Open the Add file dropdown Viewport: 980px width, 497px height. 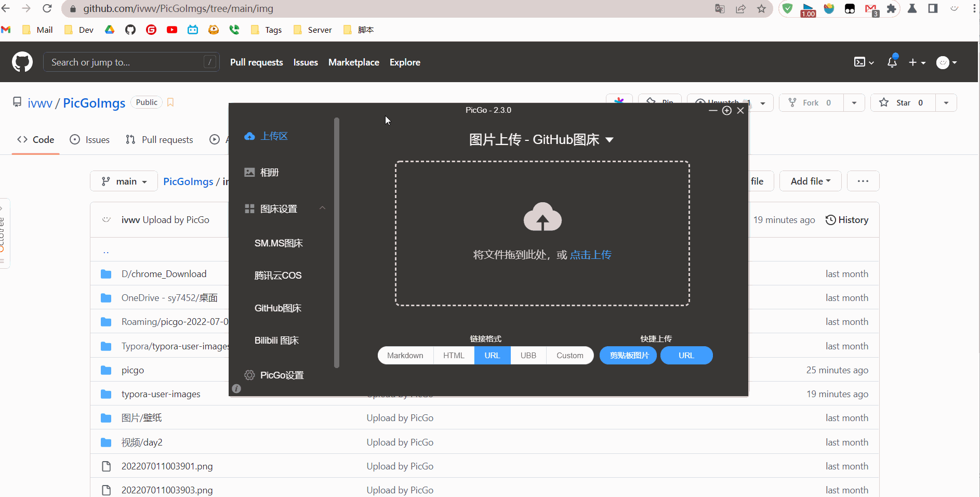pyautogui.click(x=811, y=181)
